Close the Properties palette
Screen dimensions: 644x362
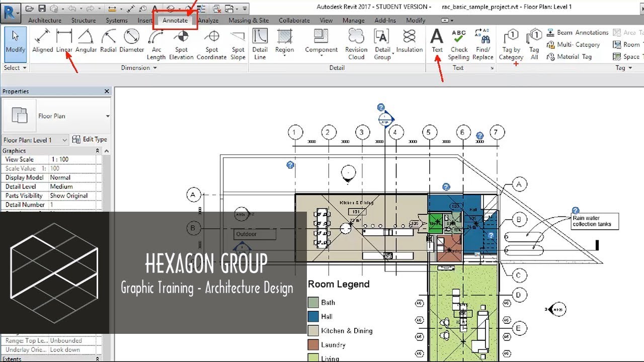coord(107,92)
